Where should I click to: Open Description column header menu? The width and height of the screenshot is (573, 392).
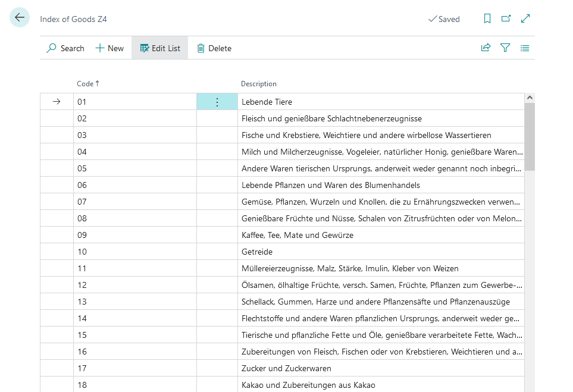[258, 84]
